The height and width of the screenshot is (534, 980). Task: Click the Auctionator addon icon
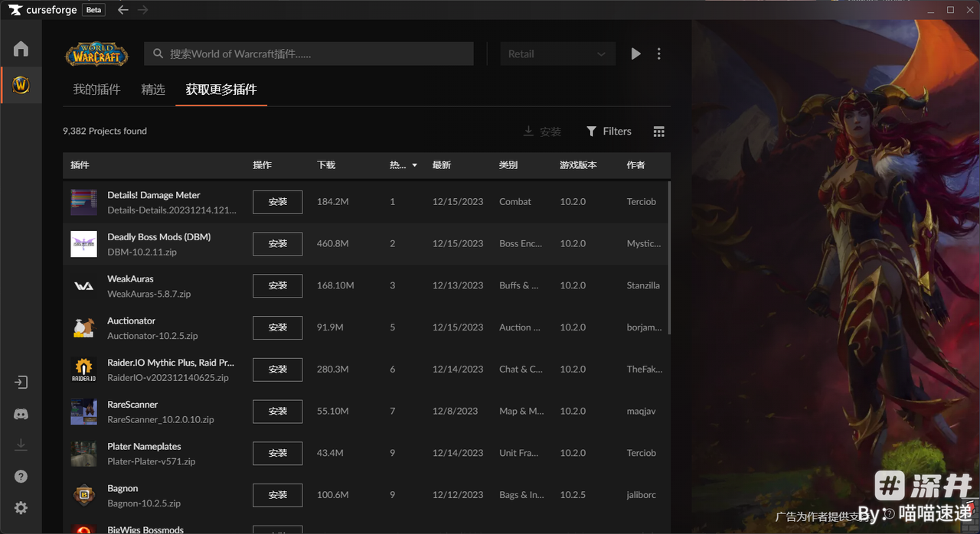[83, 328]
